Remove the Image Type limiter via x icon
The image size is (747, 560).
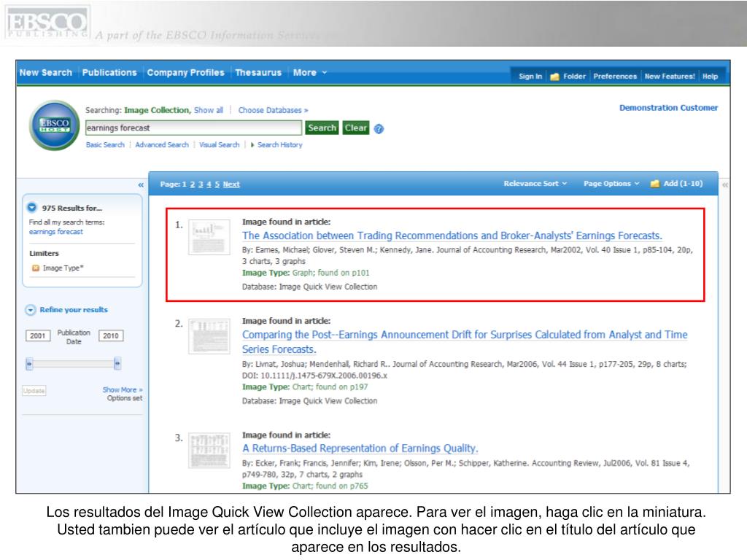coord(35,268)
